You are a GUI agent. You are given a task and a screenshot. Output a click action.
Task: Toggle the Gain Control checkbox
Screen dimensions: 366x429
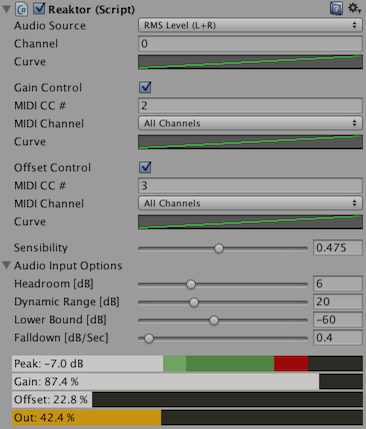pos(145,87)
